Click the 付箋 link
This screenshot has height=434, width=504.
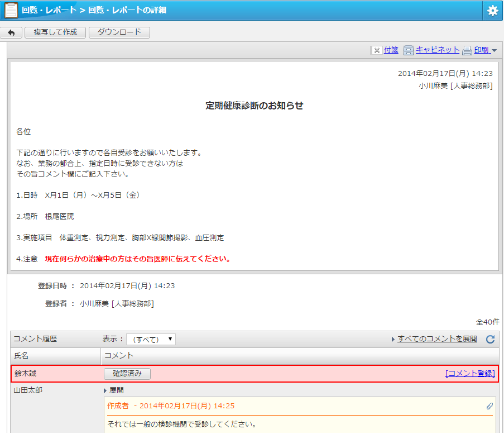point(391,50)
